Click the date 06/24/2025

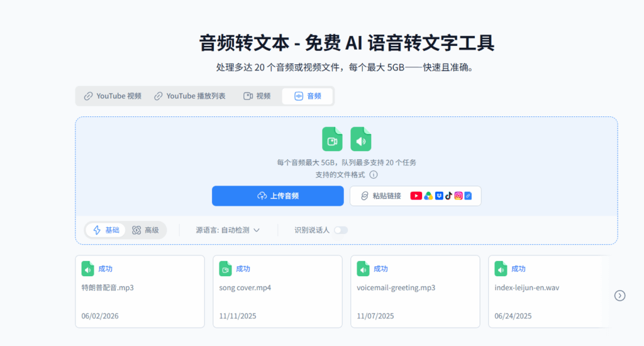[x=513, y=316]
